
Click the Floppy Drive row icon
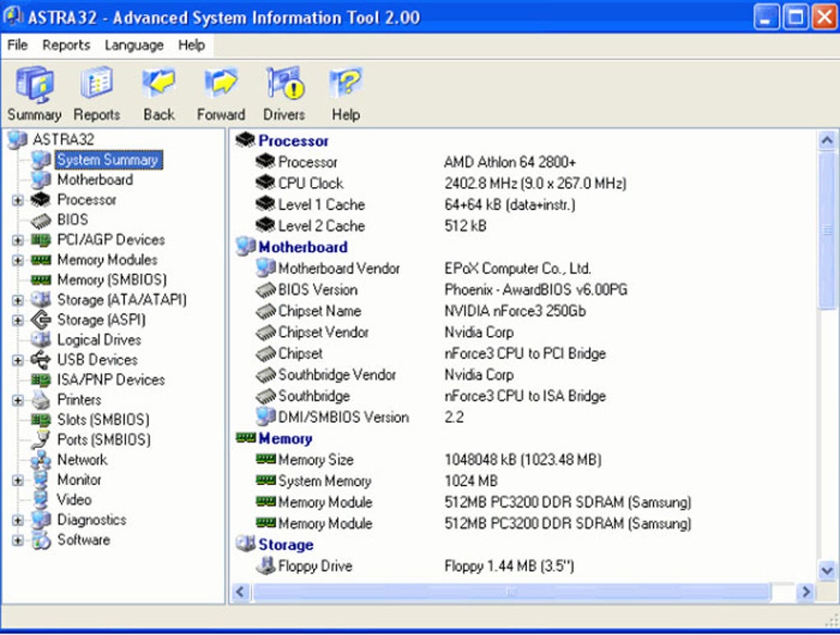coord(266,565)
